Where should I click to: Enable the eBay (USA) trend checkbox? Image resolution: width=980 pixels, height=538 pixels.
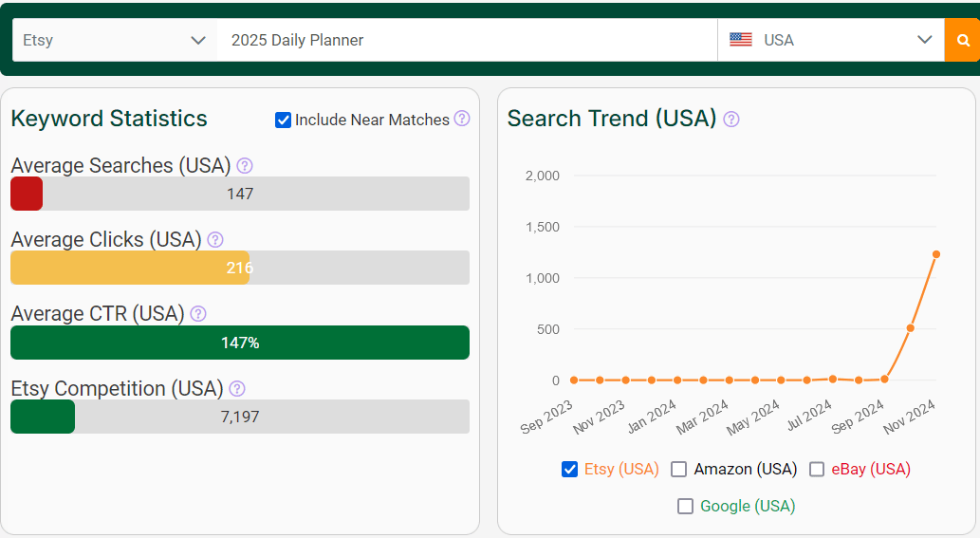[817, 470]
